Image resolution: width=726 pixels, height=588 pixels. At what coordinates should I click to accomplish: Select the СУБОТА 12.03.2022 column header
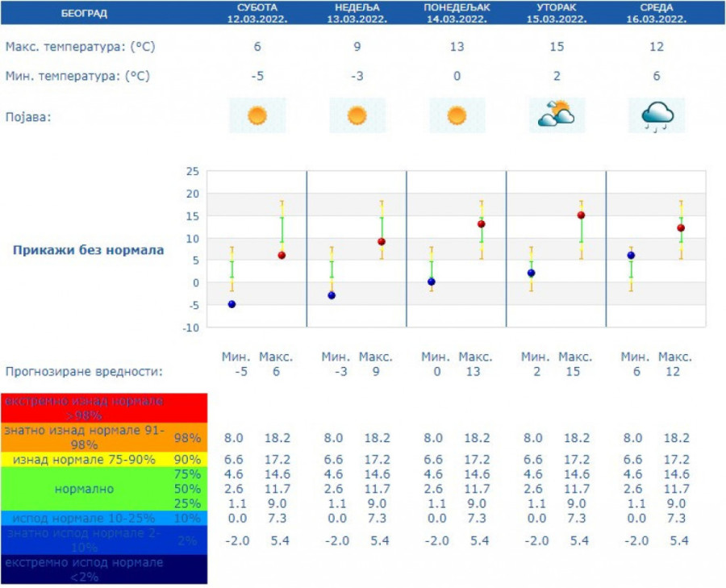click(257, 13)
